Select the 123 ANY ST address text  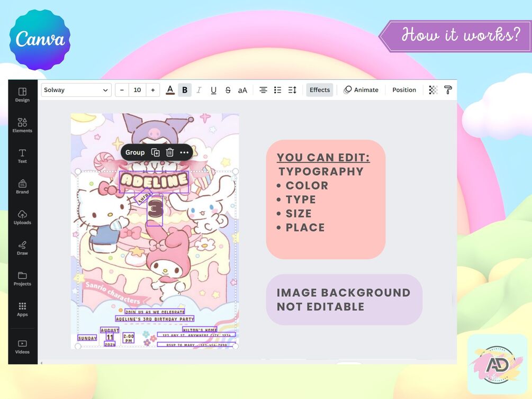[196, 335]
